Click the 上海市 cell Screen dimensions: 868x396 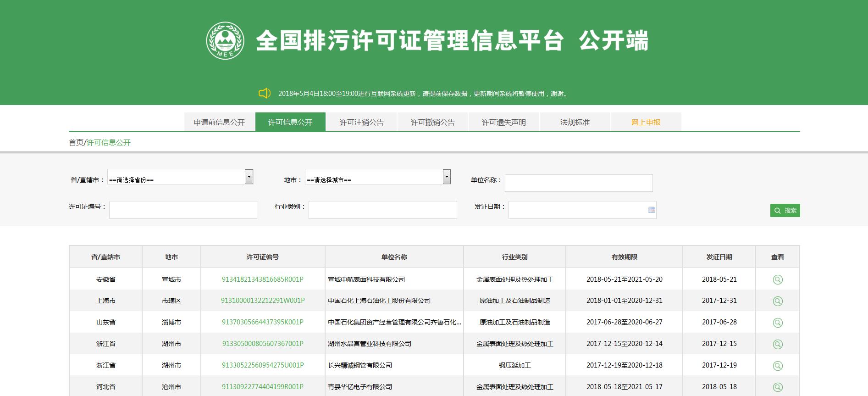click(x=106, y=301)
